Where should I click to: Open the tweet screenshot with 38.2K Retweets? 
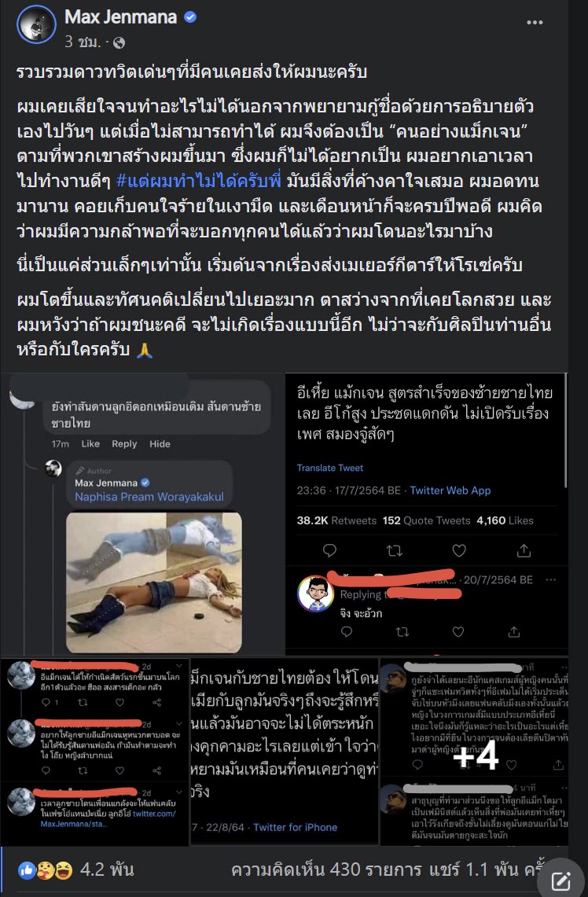coord(427,513)
